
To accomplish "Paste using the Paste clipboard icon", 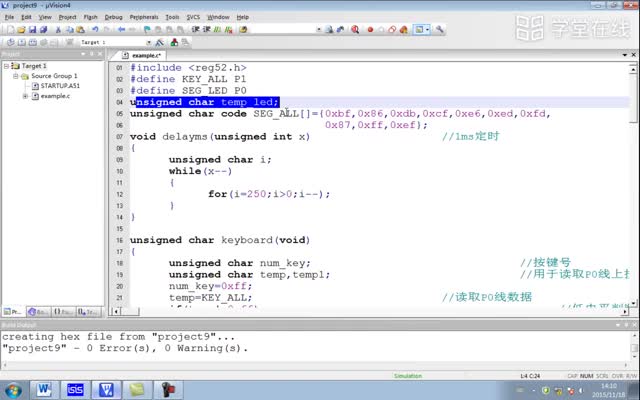I will point(80,29).
